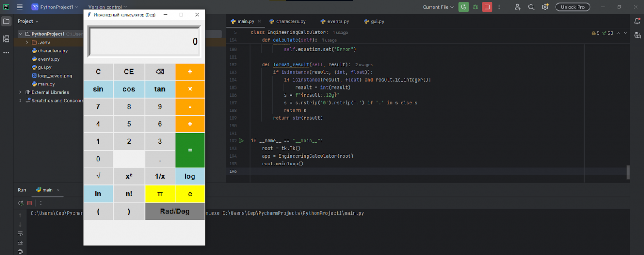Screen dimensions: 644x255
Task: Open the main hamburger menu
Action: coord(20,7)
